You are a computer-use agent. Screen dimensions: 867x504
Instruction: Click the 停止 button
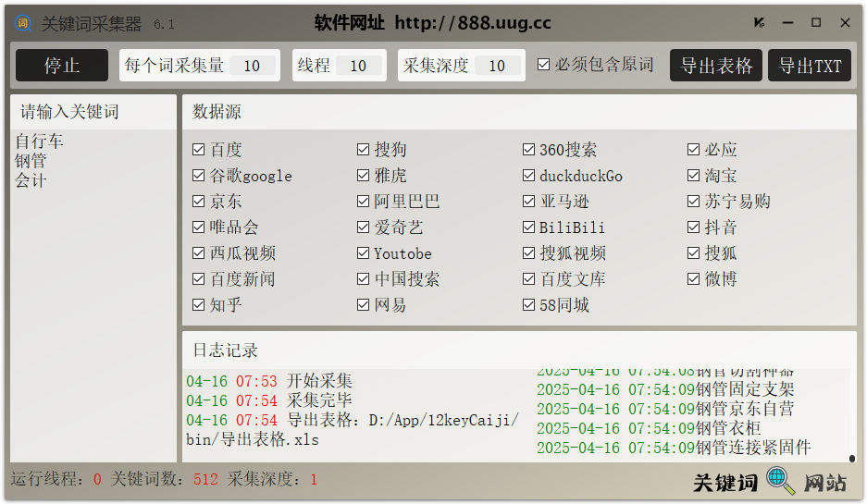(62, 66)
